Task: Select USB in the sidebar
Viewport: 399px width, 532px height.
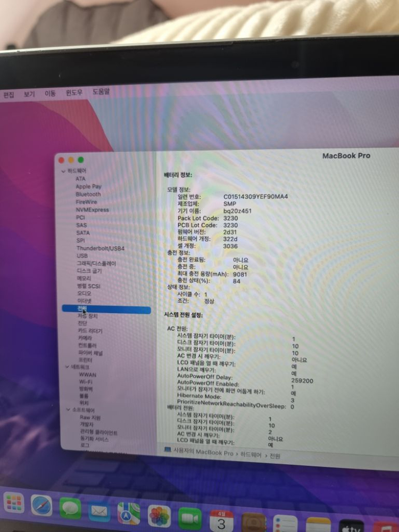Action: tap(82, 255)
